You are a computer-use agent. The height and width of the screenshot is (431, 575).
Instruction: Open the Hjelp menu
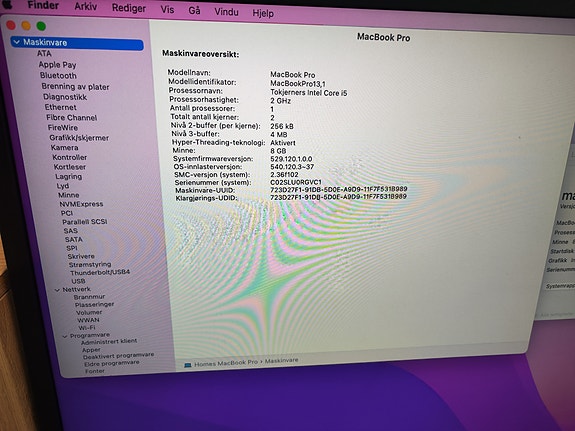[x=263, y=14]
